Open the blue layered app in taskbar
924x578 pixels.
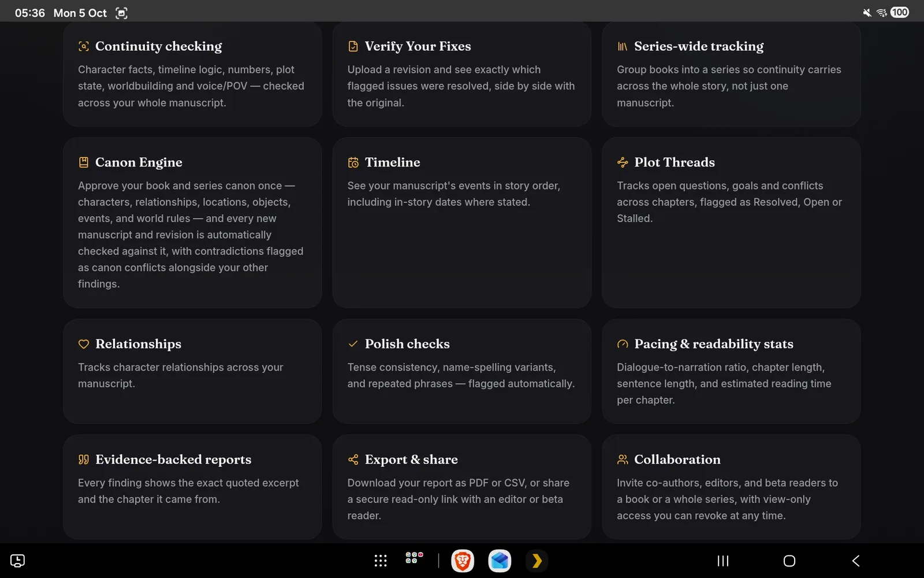pos(500,561)
